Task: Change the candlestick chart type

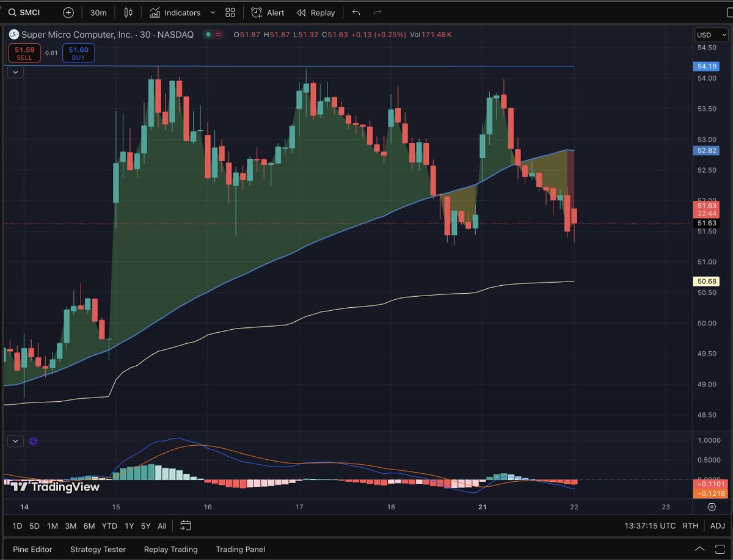Action: point(128,12)
